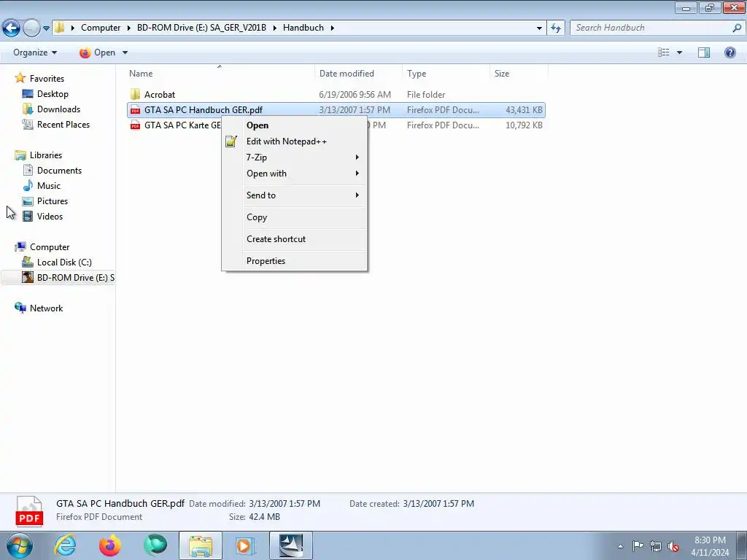Click the Windows Start button
The image size is (747, 560).
point(20,545)
